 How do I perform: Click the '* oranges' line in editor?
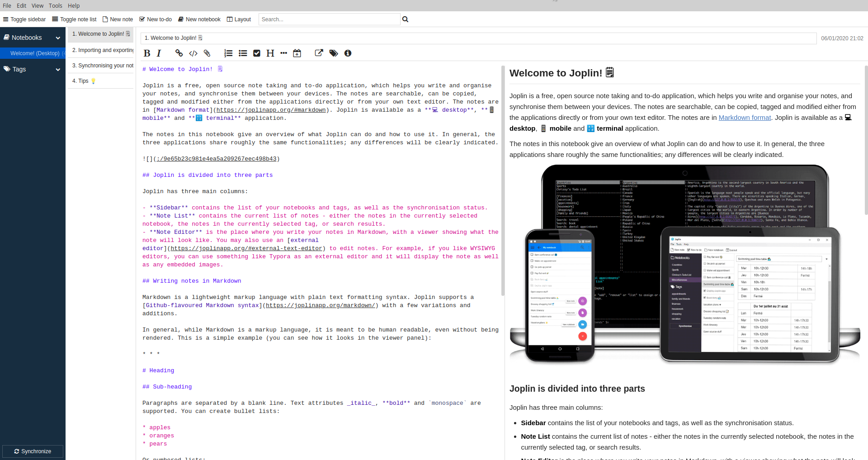pyautogui.click(x=158, y=436)
